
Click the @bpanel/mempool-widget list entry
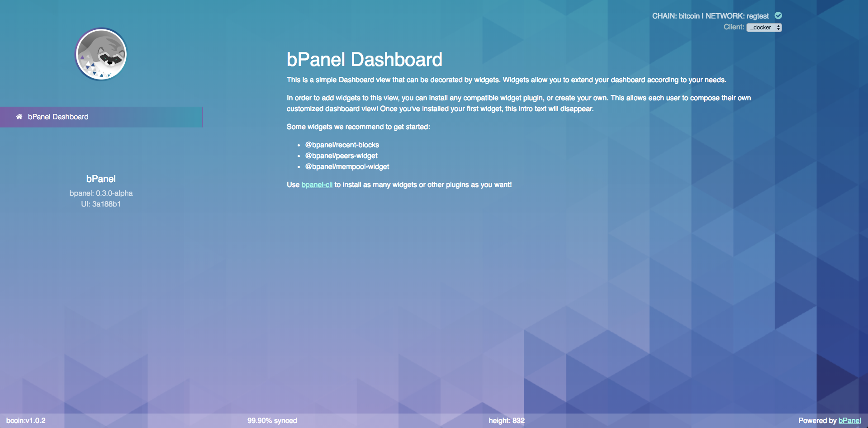347,167
